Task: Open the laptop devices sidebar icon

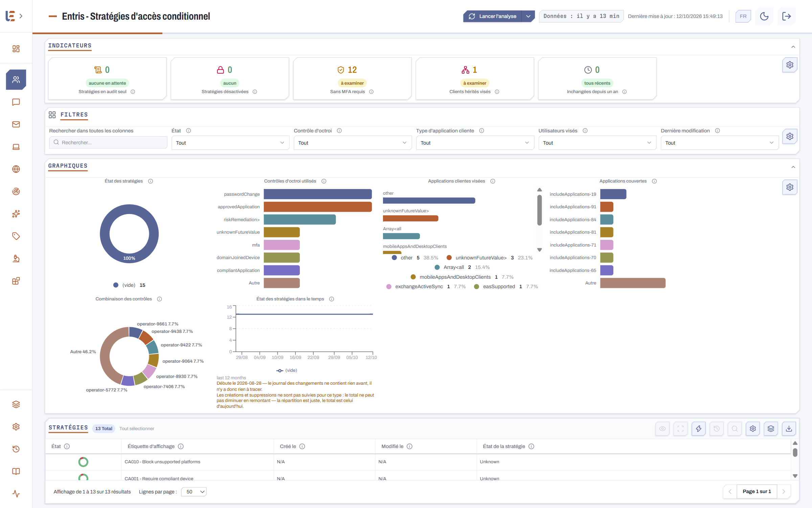Action: pos(16,147)
